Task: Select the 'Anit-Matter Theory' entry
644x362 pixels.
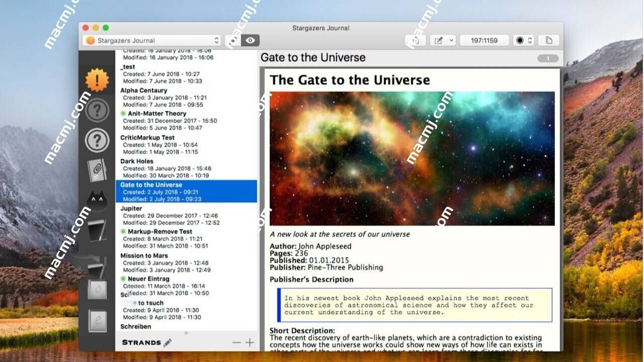Action: tap(186, 121)
